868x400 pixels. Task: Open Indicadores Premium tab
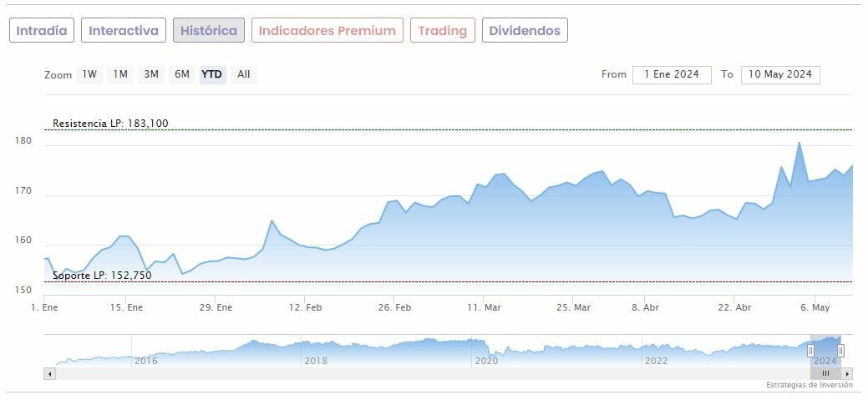point(327,31)
